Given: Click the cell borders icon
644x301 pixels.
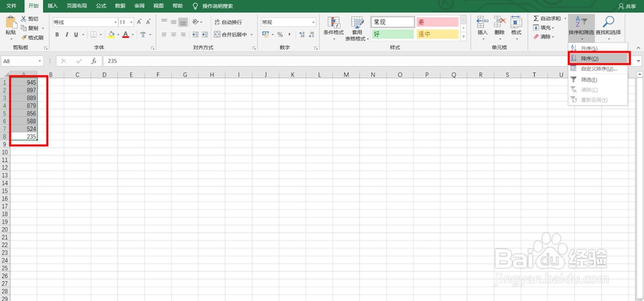Looking at the screenshot, I should point(93,35).
